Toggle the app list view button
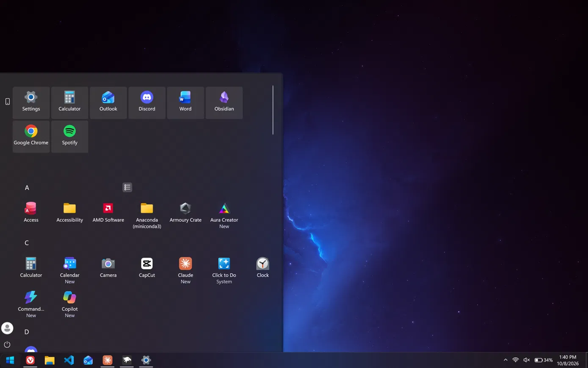The image size is (588, 368). point(127,187)
